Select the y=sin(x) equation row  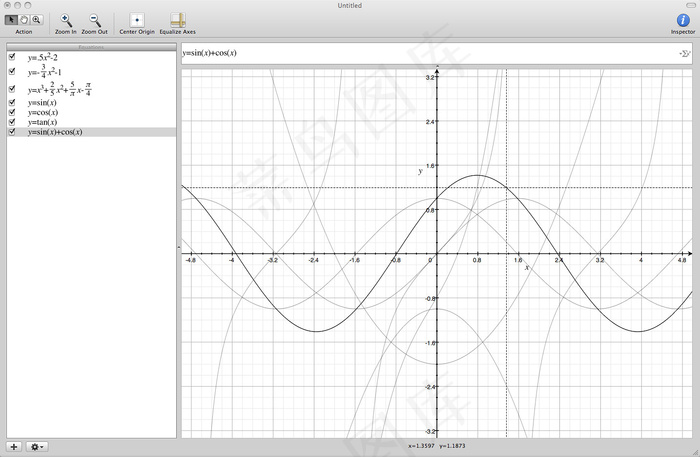(91, 103)
